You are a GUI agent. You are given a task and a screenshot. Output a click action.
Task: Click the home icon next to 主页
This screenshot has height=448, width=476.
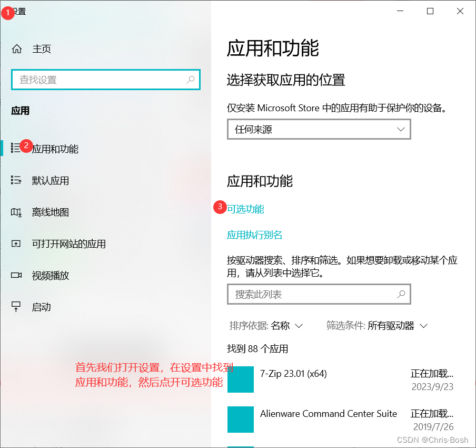point(17,48)
